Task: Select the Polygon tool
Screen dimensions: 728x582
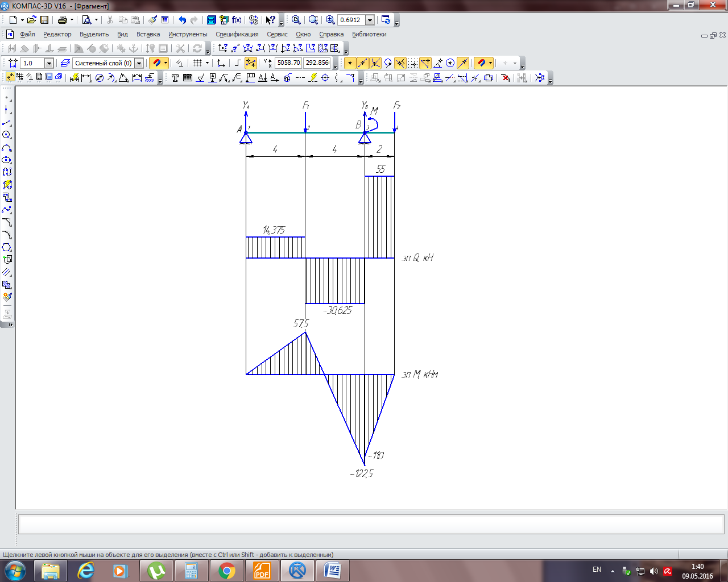Action: click(x=7, y=247)
